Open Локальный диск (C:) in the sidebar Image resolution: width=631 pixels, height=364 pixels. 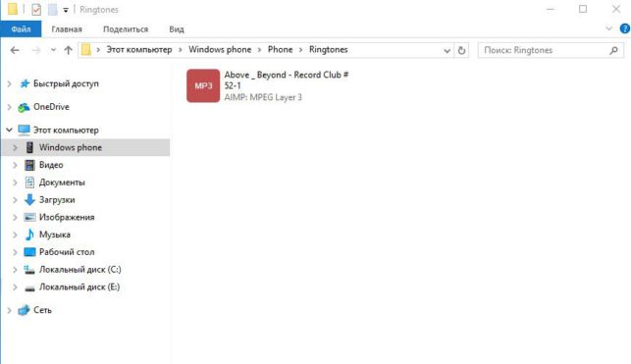80,270
